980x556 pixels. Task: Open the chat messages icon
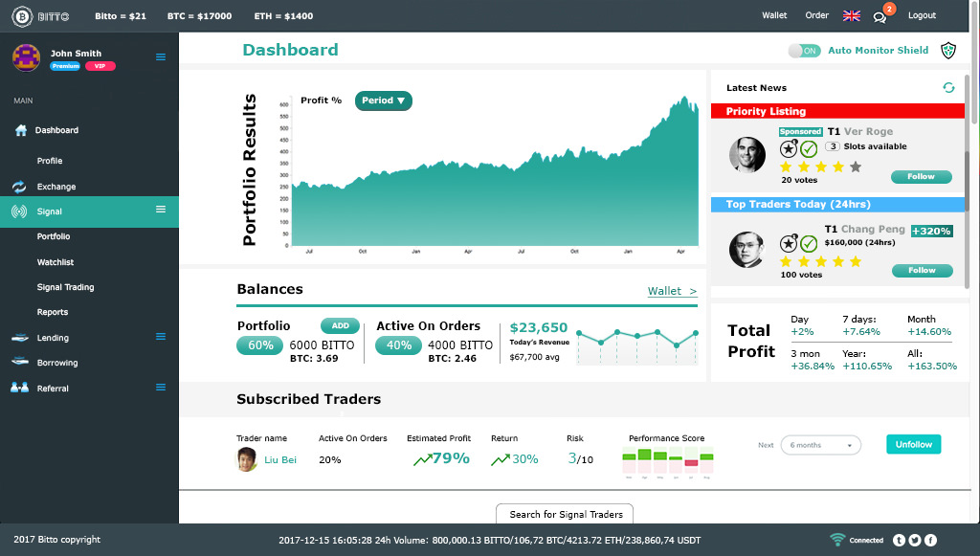coord(880,17)
